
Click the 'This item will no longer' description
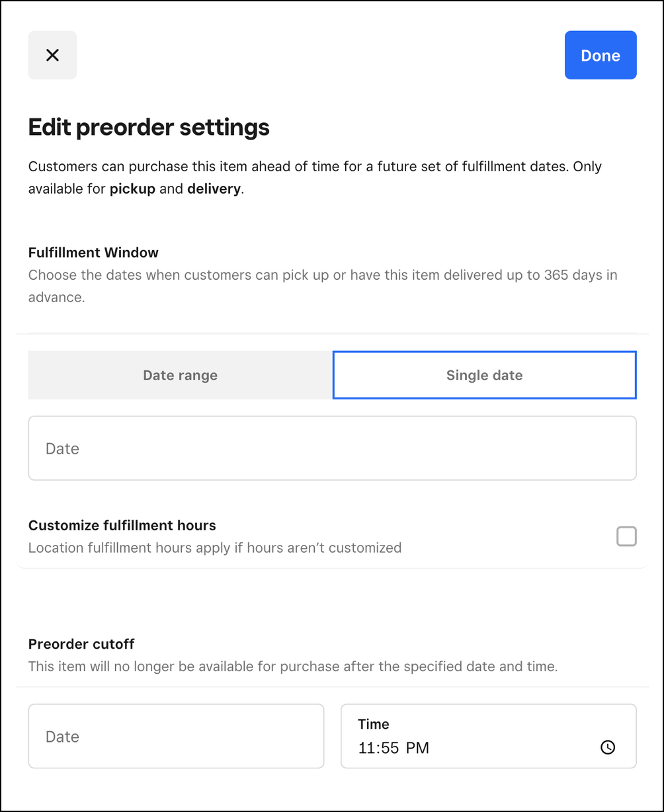tap(293, 667)
